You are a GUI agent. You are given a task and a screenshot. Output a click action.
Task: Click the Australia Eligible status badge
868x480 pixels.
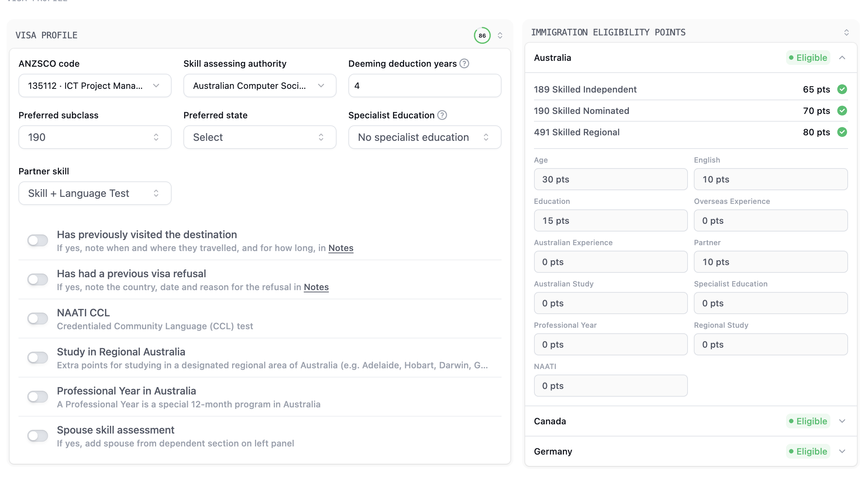(x=808, y=58)
